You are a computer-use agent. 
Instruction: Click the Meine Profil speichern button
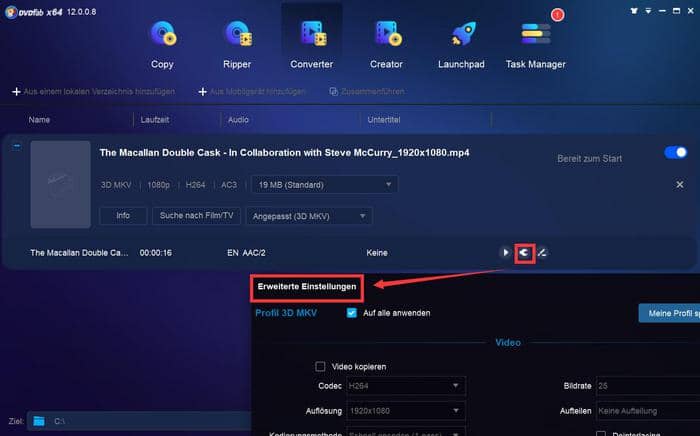669,313
